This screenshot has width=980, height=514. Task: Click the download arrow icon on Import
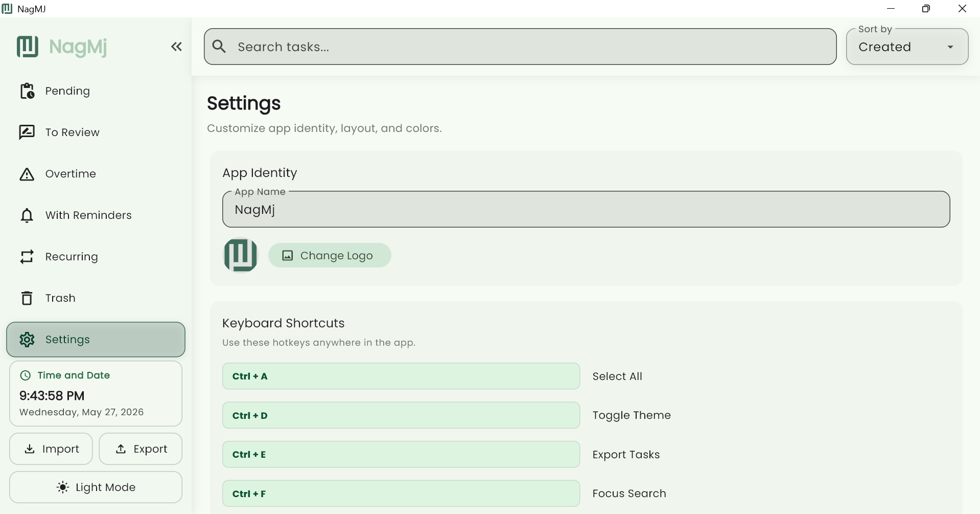(30, 449)
